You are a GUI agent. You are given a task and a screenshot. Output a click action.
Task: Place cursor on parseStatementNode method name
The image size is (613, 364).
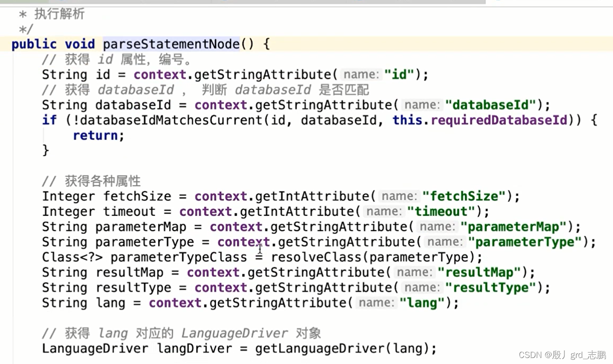coord(171,44)
